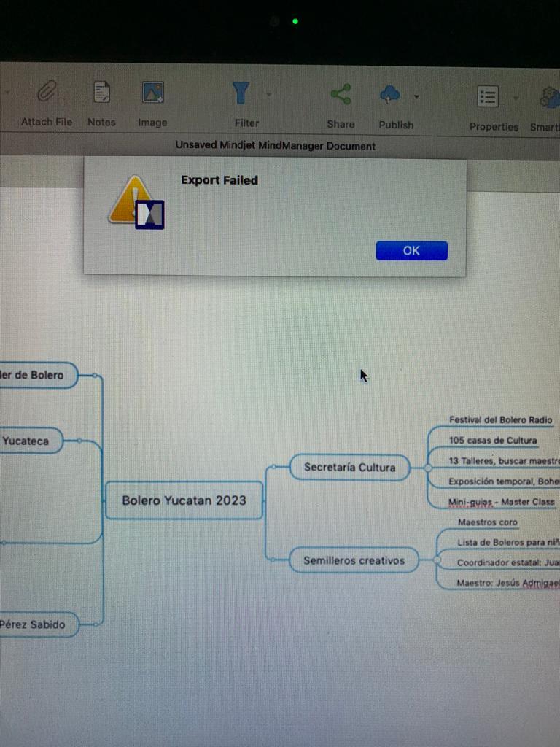The height and width of the screenshot is (747, 560).
Task: Select the Filter funnel icon
Action: click(x=241, y=93)
